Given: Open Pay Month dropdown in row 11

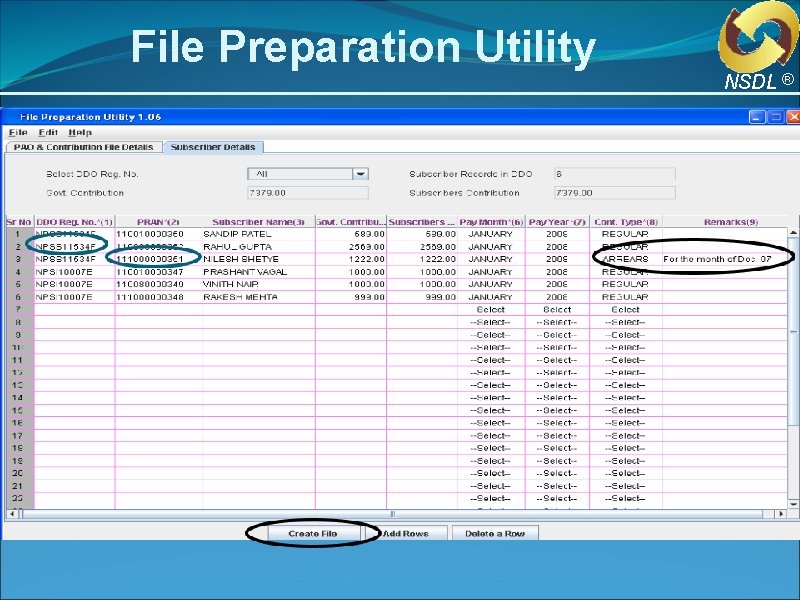Looking at the screenshot, I should coord(491,360).
